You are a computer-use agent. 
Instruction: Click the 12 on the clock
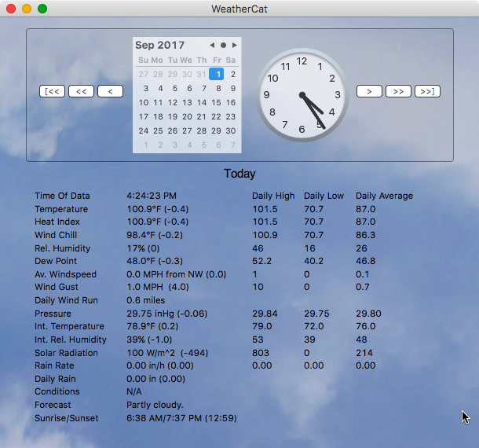pos(302,61)
